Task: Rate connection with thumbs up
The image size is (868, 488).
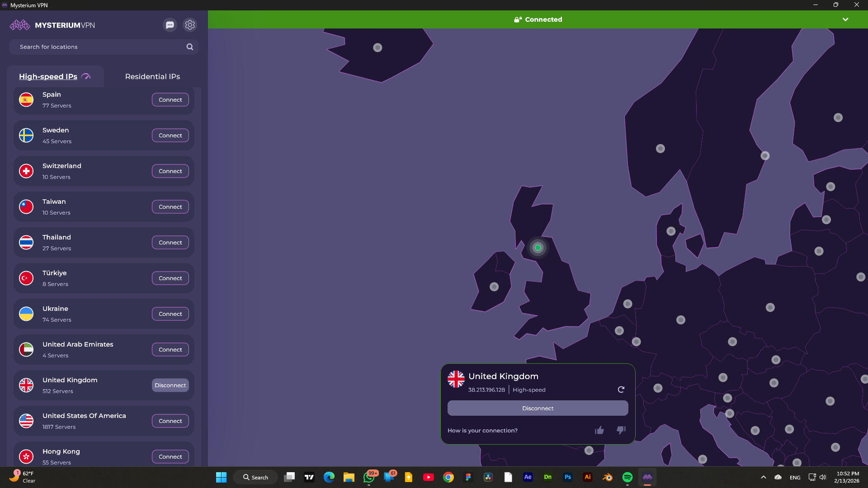Action: pos(599,430)
